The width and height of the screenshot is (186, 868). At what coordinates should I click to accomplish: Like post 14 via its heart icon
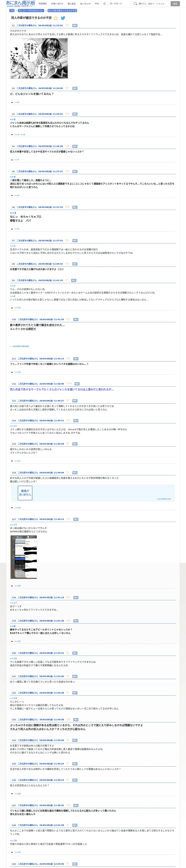click(67, 420)
